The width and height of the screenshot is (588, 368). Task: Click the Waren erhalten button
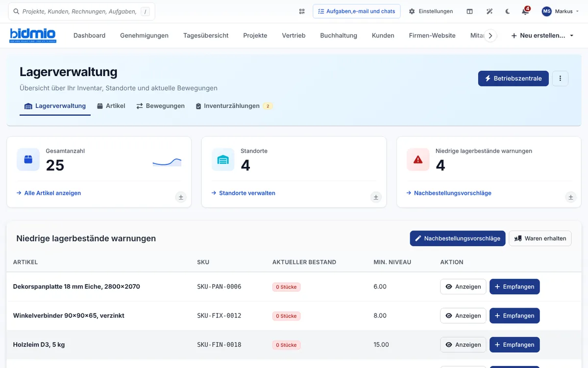click(540, 238)
